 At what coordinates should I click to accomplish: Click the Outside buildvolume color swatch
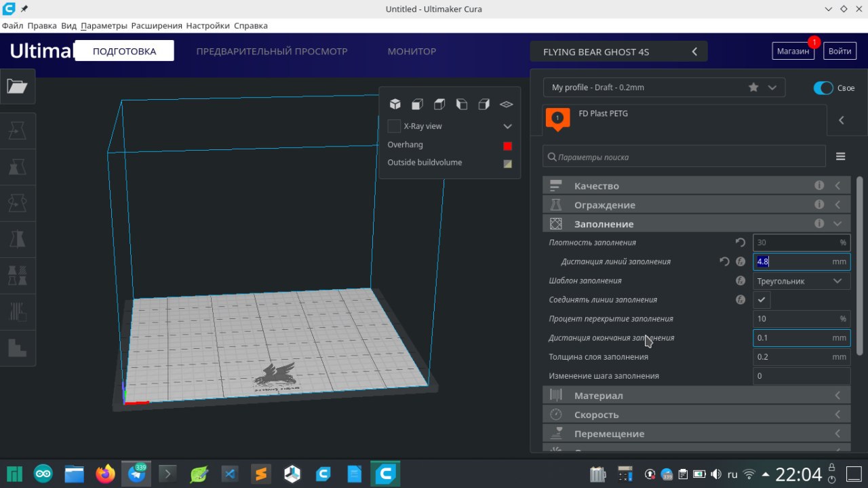pos(507,164)
